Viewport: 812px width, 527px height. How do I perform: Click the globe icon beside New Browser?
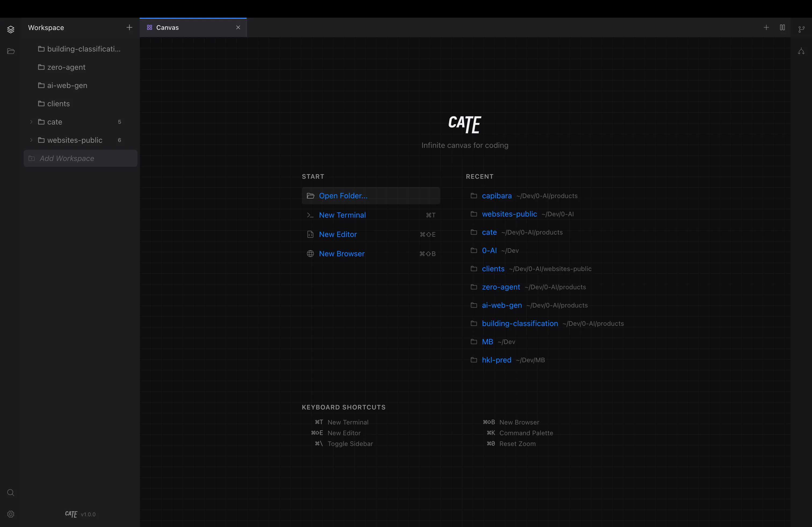pyautogui.click(x=310, y=254)
